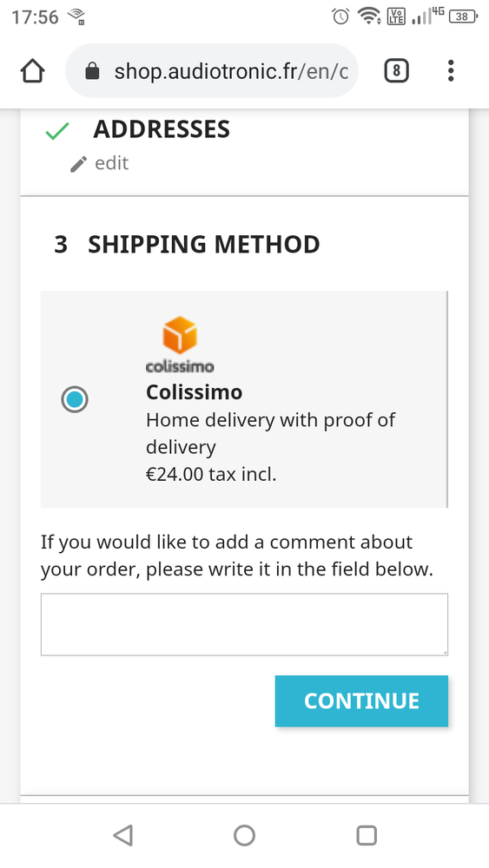Tap the Android back navigation button

123,835
